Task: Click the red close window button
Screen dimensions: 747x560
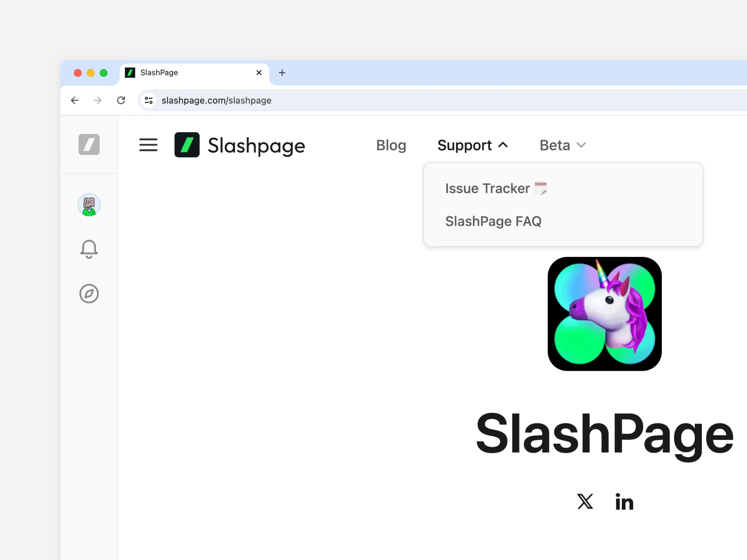Action: tap(78, 73)
